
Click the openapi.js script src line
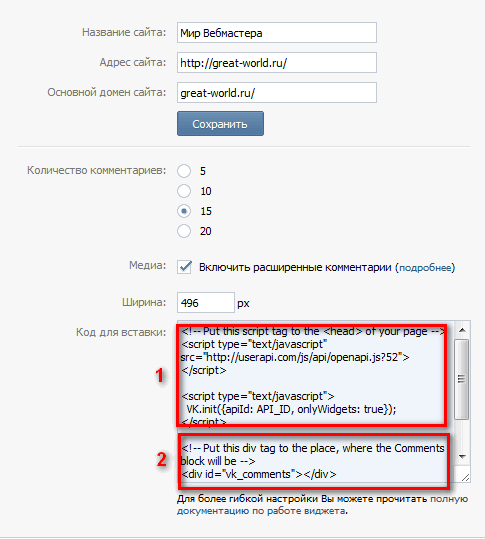point(295,357)
